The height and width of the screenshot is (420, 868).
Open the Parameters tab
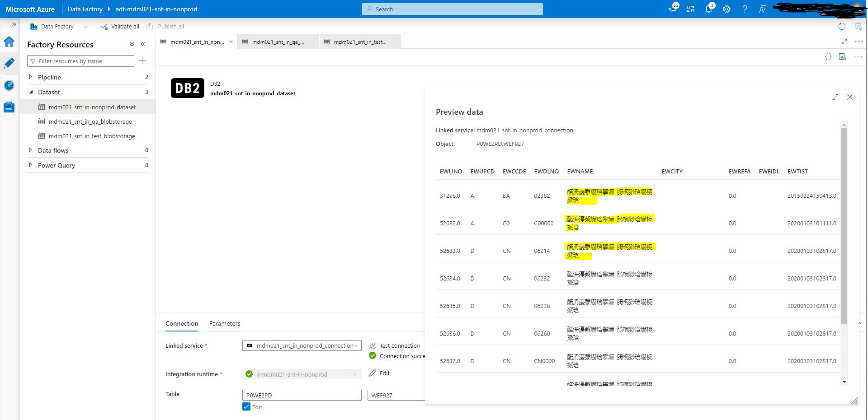225,323
